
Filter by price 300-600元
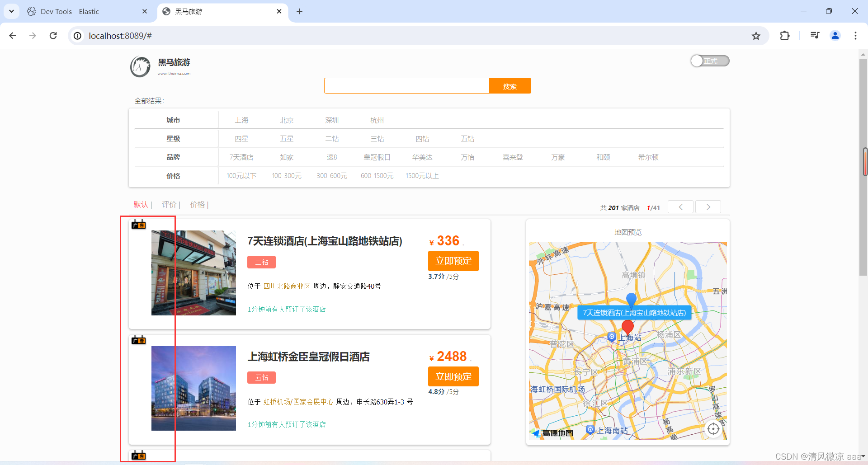pyautogui.click(x=332, y=176)
